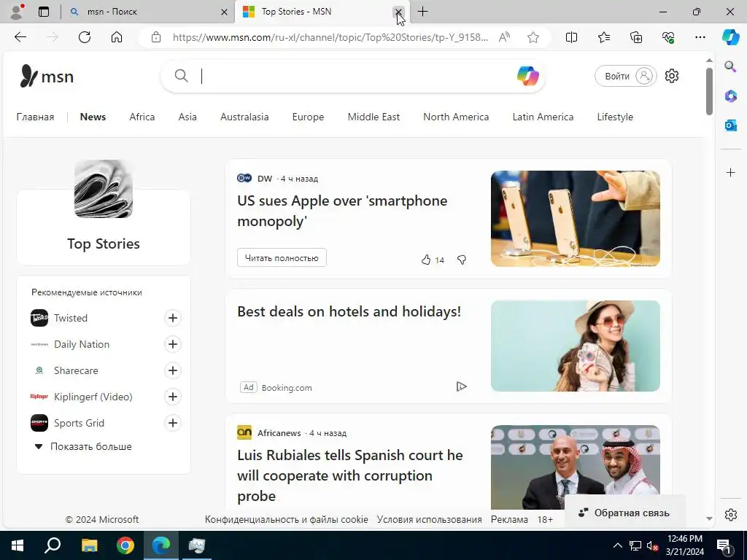Select the Europe navigation tab
747x560 pixels.
(308, 117)
